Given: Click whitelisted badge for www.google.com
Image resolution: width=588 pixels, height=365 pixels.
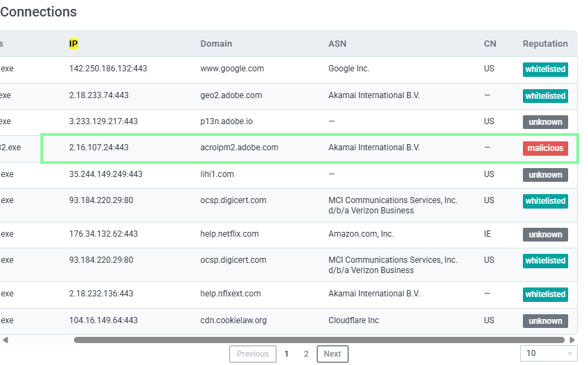Looking at the screenshot, I should click(x=546, y=69).
